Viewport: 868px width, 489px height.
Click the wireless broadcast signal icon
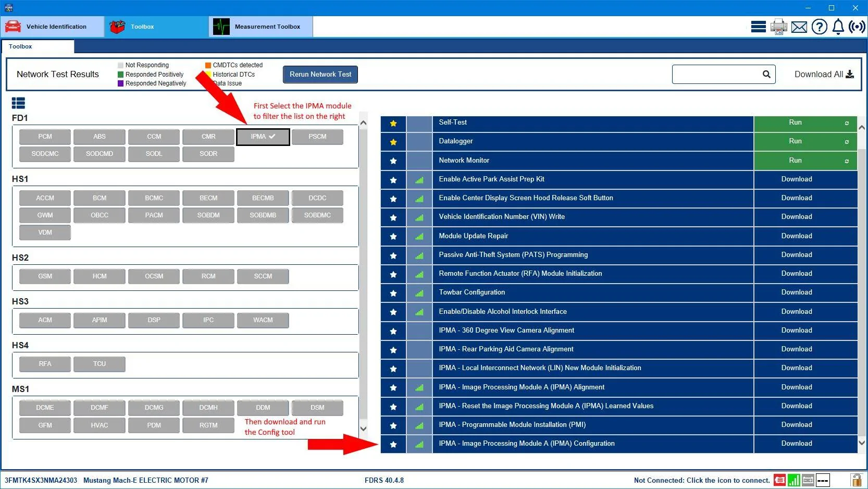(857, 27)
